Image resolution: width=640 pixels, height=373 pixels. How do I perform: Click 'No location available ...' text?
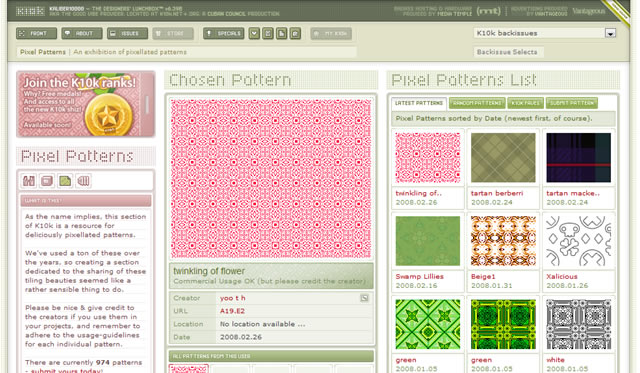[262, 324]
